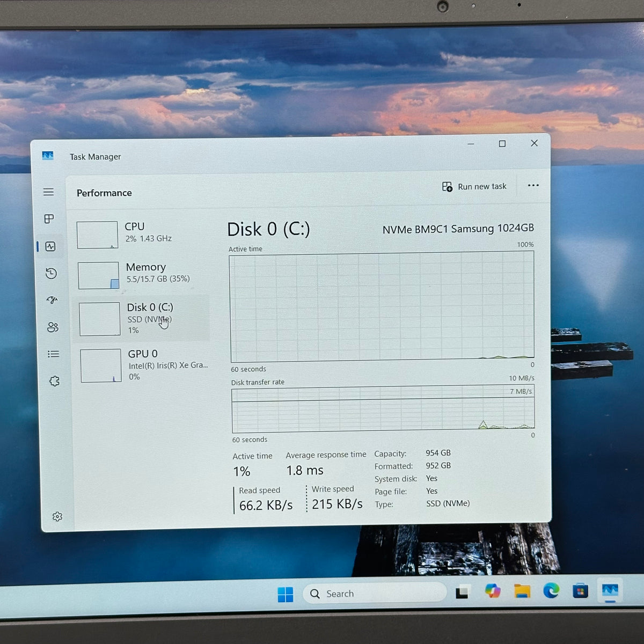Viewport: 644px width, 644px height.
Task: Open the Services icon in sidebar
Action: 54,381
